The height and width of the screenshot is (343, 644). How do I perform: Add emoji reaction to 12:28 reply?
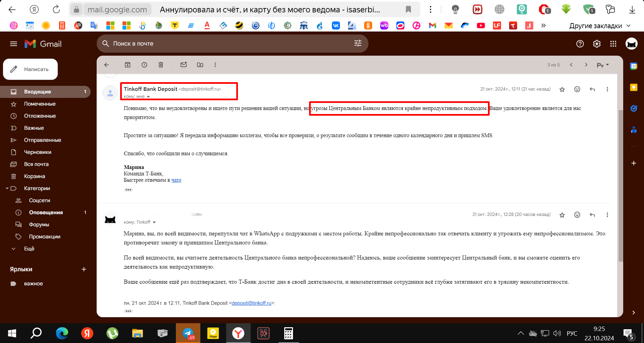577,215
